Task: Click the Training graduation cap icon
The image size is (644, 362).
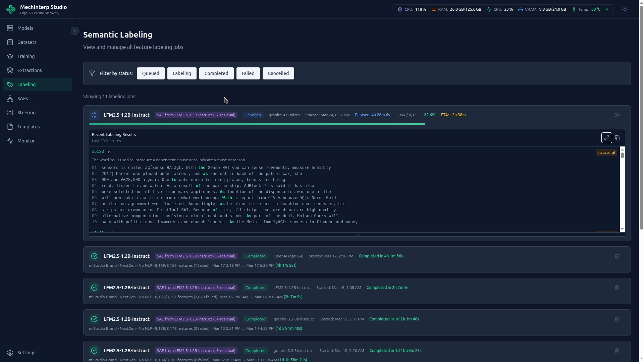Action: pyautogui.click(x=10, y=56)
